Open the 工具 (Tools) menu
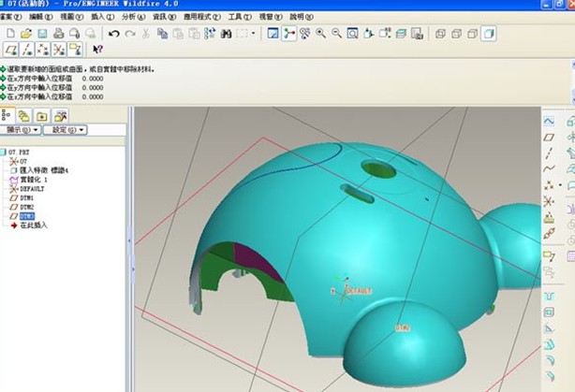The width and height of the screenshot is (575, 392). [x=240, y=17]
